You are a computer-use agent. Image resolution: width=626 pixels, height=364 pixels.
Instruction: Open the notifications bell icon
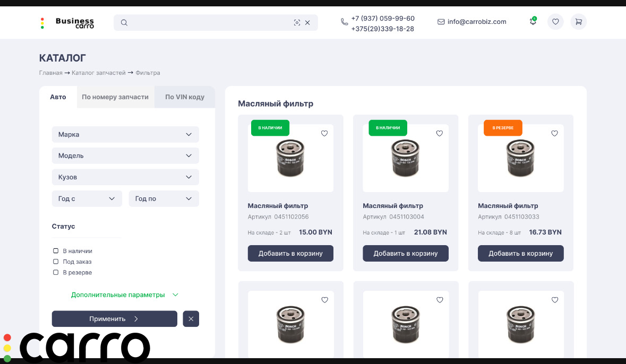[x=533, y=22]
